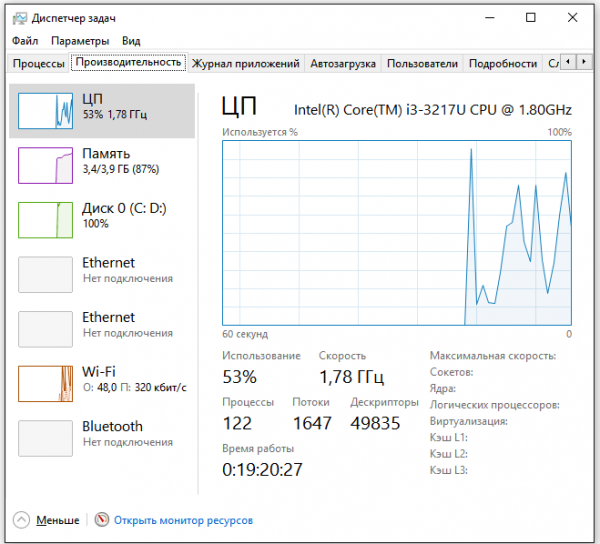Select the Производительность tab
The image size is (600, 544).
tap(128, 62)
